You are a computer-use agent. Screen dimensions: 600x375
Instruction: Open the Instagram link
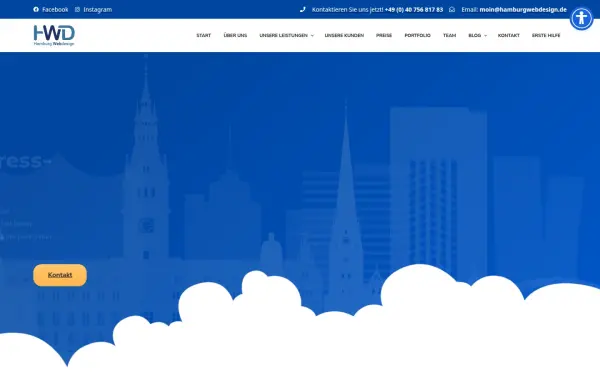coord(98,9)
